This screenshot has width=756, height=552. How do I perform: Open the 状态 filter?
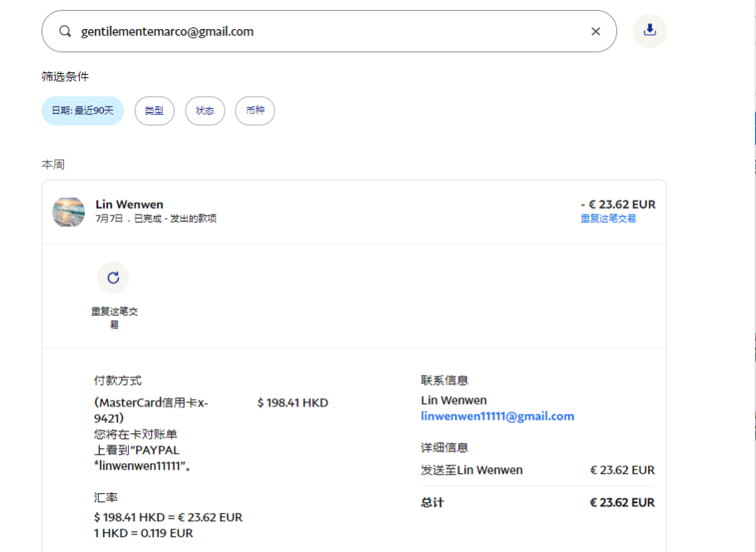click(205, 111)
